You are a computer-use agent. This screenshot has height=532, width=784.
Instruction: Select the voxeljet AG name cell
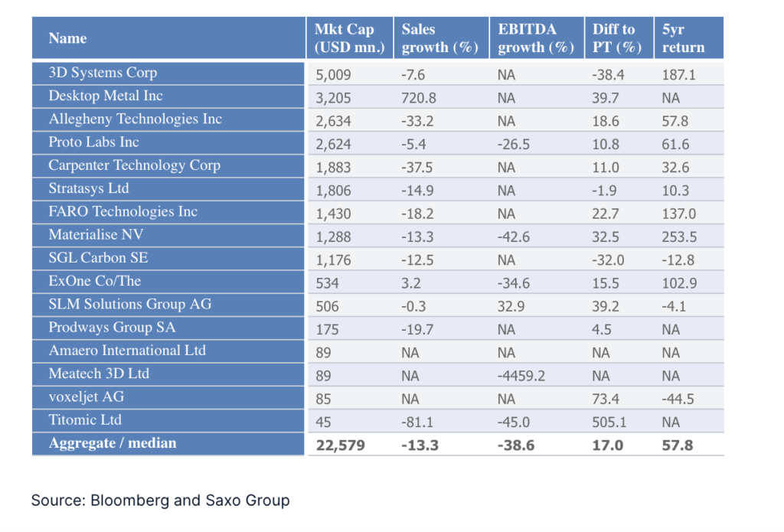click(x=86, y=397)
